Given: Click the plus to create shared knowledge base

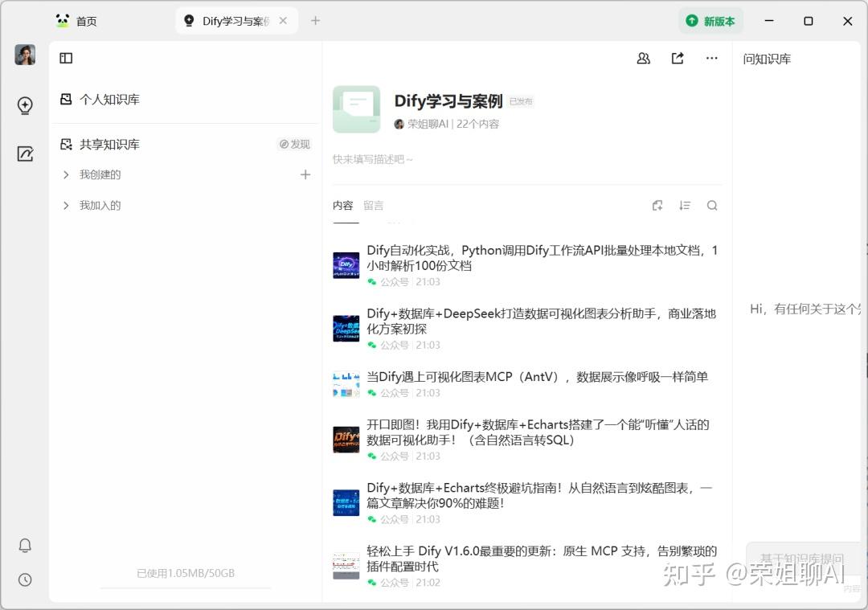Looking at the screenshot, I should pyautogui.click(x=305, y=174).
